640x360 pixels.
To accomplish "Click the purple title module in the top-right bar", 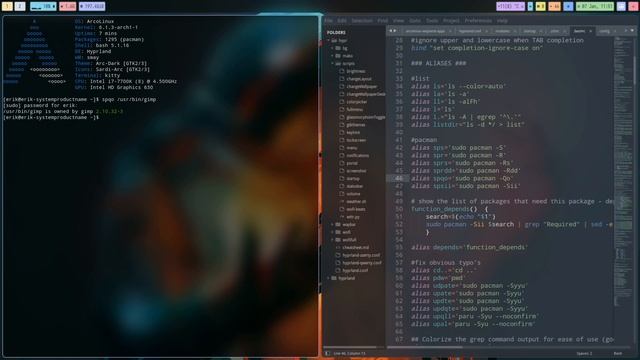I will (x=510, y=6).
